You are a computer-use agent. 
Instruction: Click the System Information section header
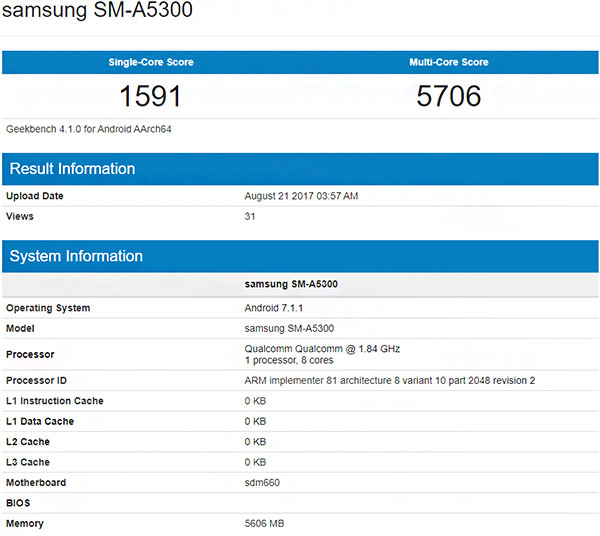pos(76,257)
